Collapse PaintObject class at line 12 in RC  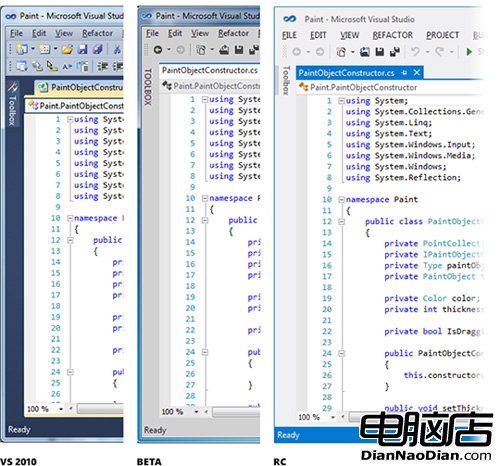[341, 222]
